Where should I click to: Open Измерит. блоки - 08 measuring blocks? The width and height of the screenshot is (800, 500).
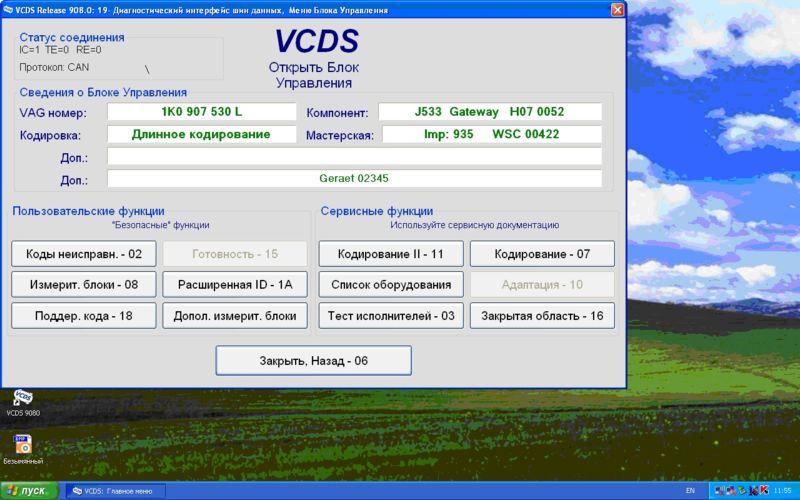pyautogui.click(x=84, y=285)
